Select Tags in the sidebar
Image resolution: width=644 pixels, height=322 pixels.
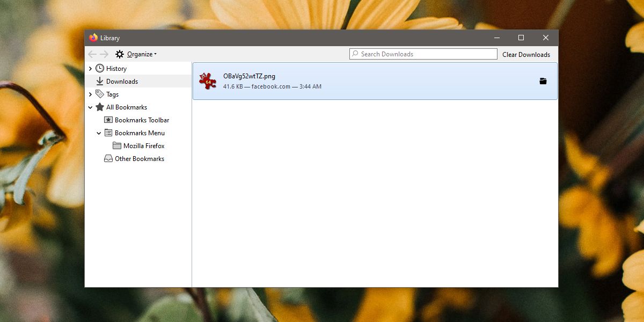point(112,94)
